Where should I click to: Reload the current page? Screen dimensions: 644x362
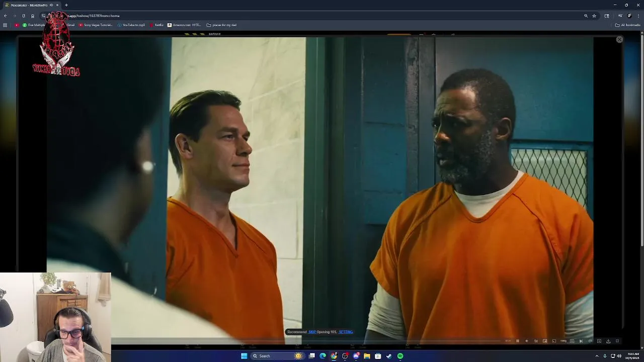[23, 16]
